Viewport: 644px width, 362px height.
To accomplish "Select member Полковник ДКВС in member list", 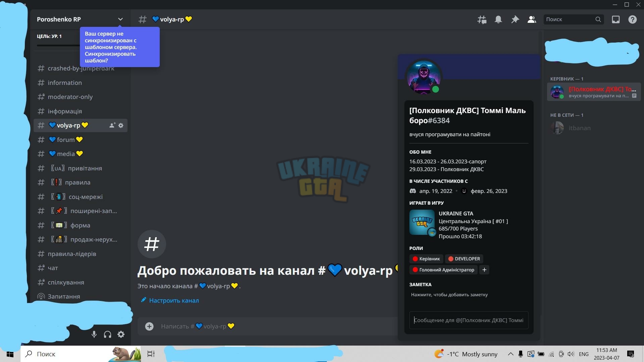I will coord(594,92).
